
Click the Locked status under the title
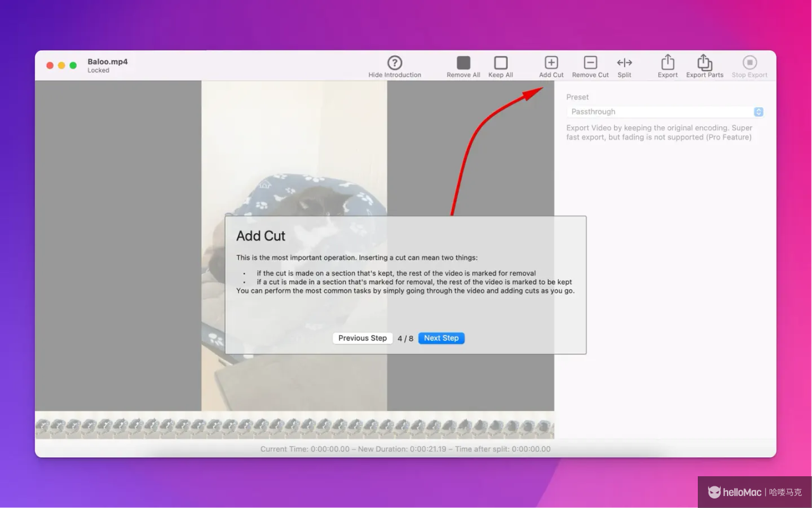tap(98, 70)
